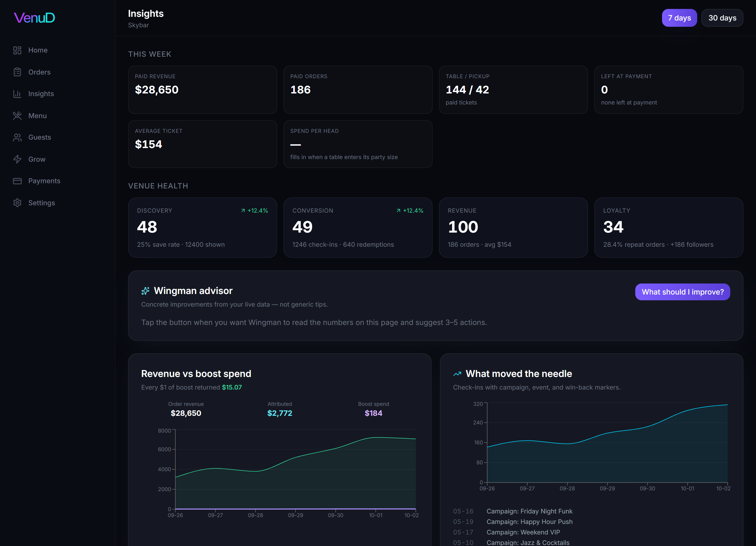Navigate to the Guests label
756x546 pixels.
pyautogui.click(x=40, y=137)
